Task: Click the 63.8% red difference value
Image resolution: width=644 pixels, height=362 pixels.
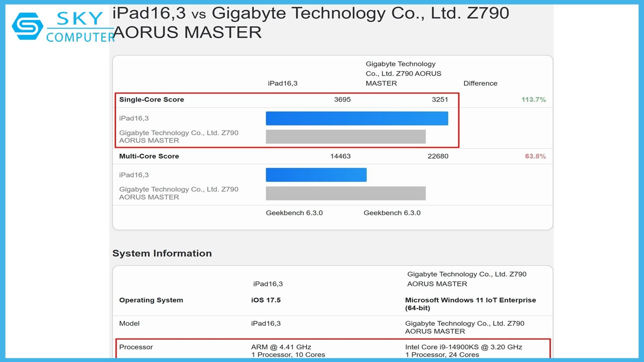Action: [x=535, y=156]
